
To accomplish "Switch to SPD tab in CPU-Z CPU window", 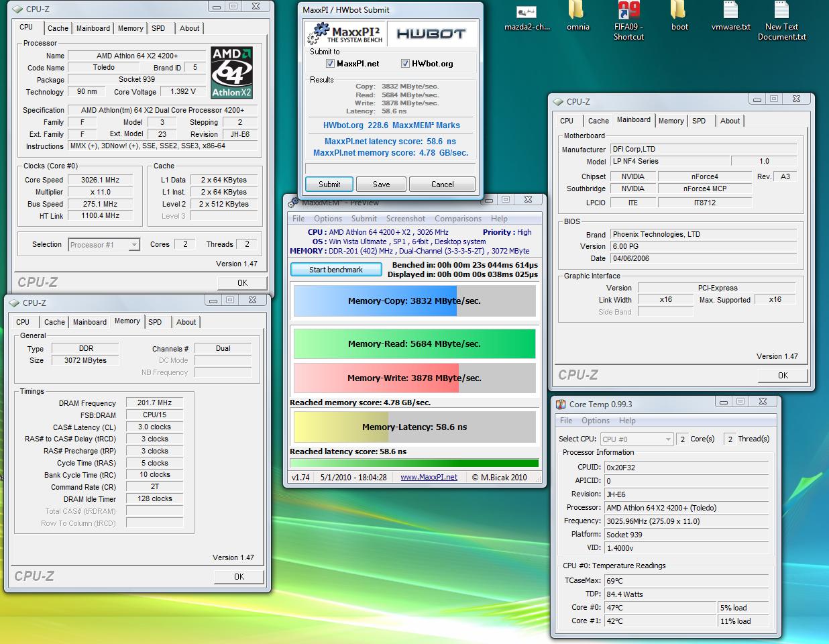I will [x=158, y=28].
